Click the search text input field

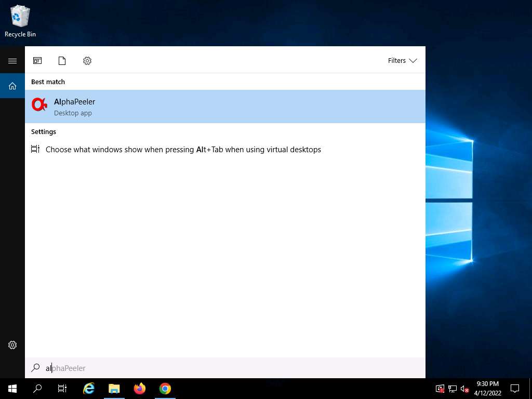[229, 368]
